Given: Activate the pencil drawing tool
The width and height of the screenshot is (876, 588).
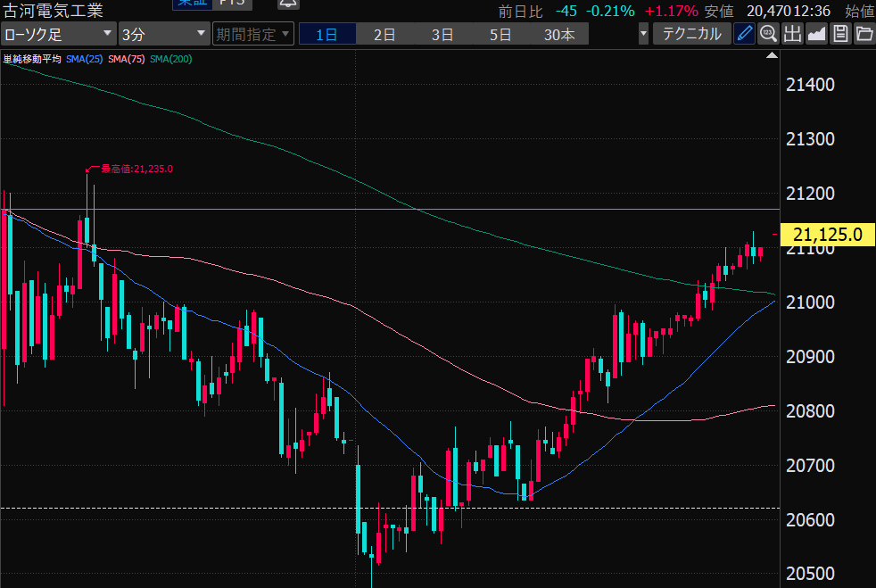Looking at the screenshot, I should tap(744, 35).
